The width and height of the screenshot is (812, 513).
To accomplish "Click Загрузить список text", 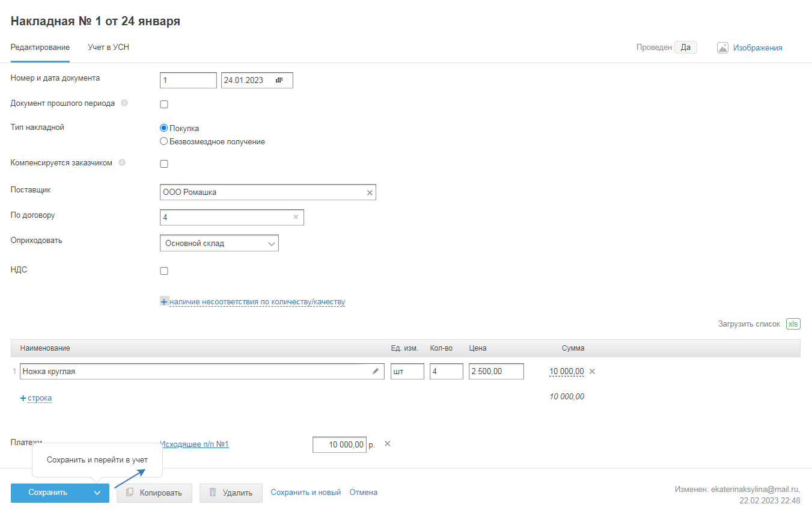I will tap(749, 324).
